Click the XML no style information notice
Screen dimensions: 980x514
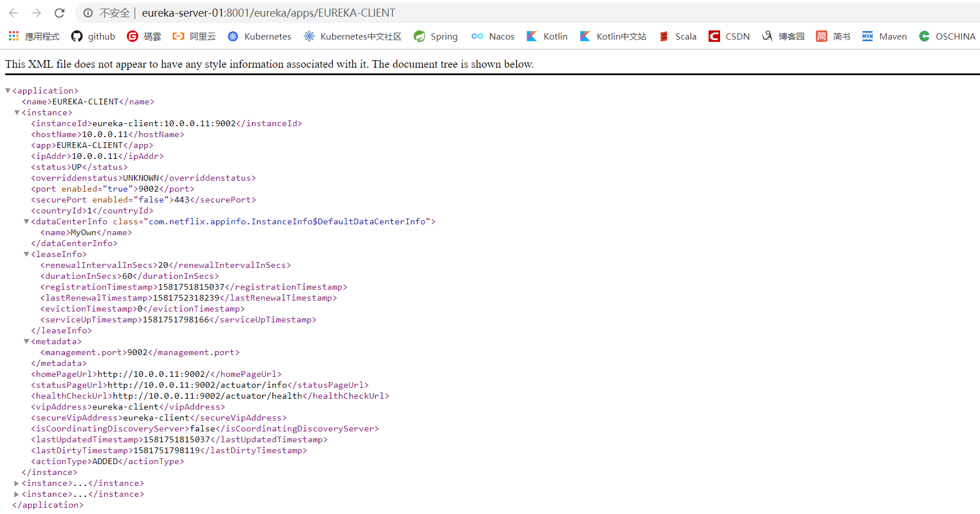pyautogui.click(x=270, y=64)
